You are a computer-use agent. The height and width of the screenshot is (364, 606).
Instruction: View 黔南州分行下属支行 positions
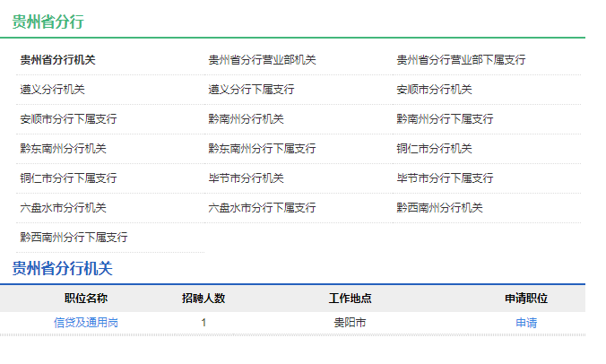tap(445, 119)
